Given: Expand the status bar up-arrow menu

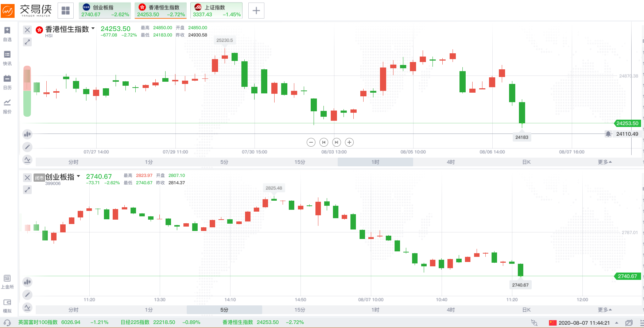Looking at the screenshot, I should click(x=617, y=323).
